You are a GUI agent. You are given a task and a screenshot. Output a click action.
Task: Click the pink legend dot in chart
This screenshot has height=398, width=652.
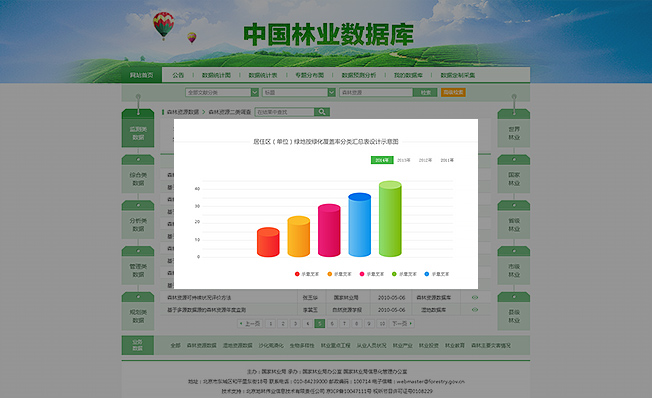(362, 274)
